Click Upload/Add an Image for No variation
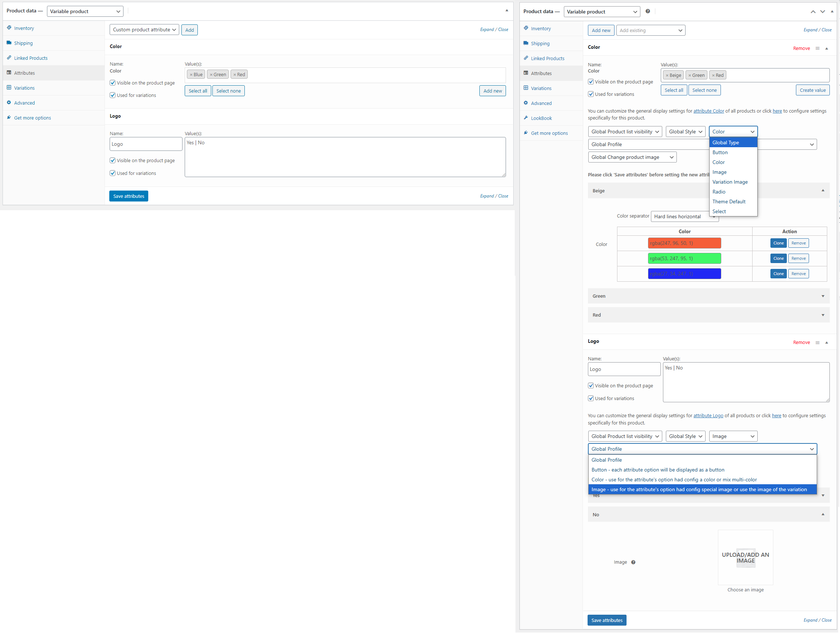 (x=745, y=557)
